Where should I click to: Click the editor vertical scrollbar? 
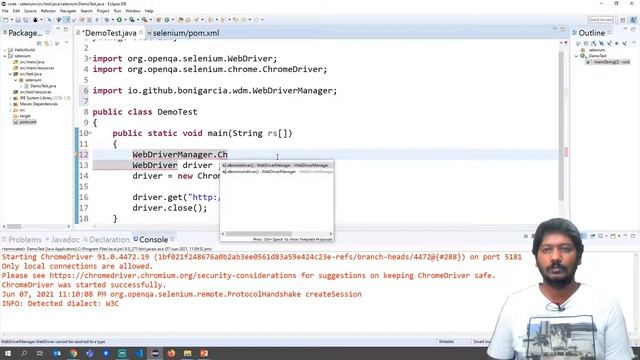coord(561,127)
